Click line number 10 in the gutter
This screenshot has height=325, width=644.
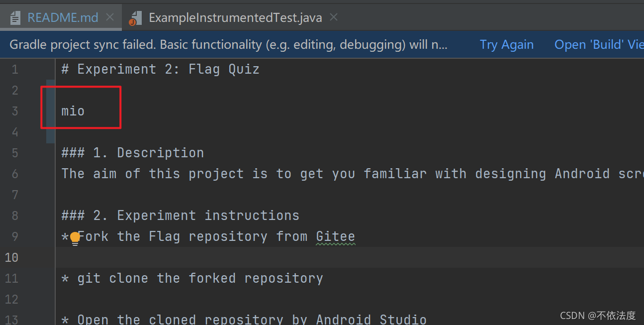click(x=11, y=257)
